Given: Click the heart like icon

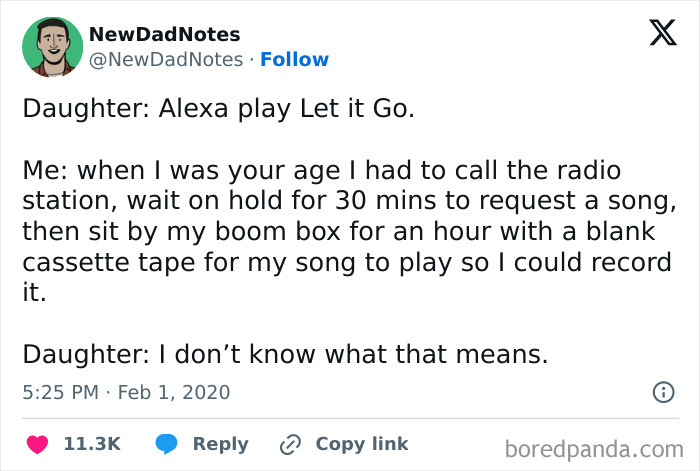Looking at the screenshot, I should tap(38, 443).
